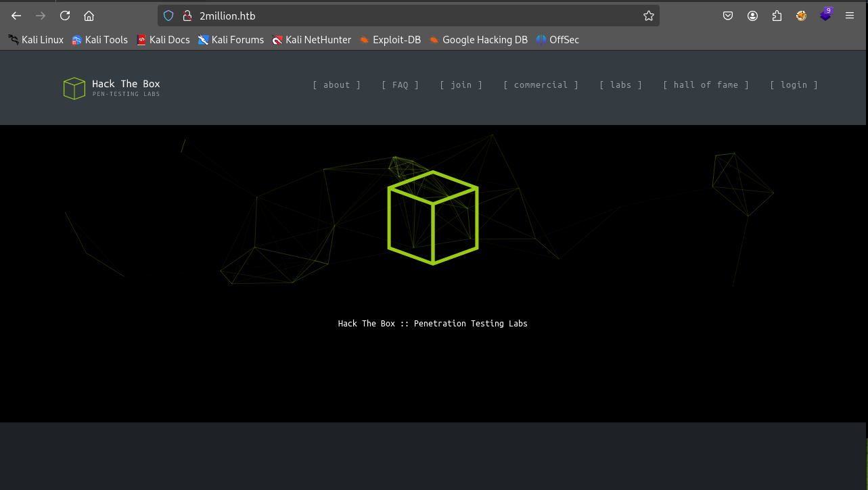Viewport: 868px width, 490px height.
Task: Open the [ FAQ ] navigation item
Action: point(400,85)
